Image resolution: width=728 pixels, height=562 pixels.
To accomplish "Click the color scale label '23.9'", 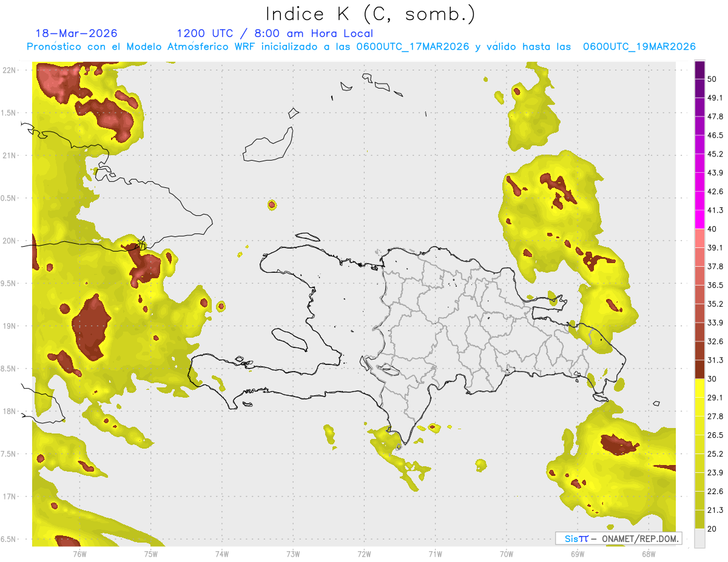I will click(x=716, y=473).
